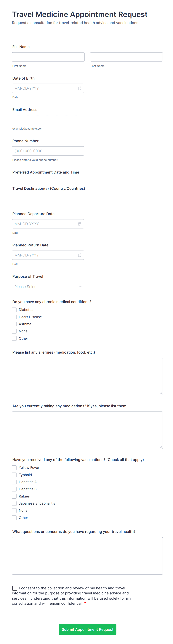Tick the Typhoid vaccination checkbox
This screenshot has width=173, height=644.
14,475
